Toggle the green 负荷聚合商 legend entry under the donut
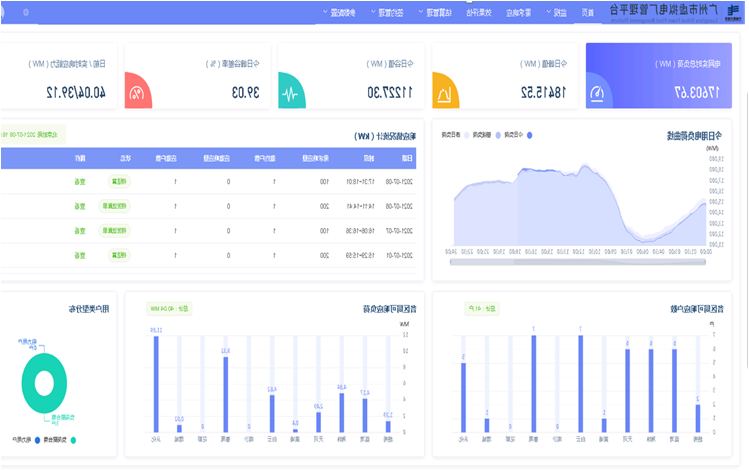 [59, 440]
